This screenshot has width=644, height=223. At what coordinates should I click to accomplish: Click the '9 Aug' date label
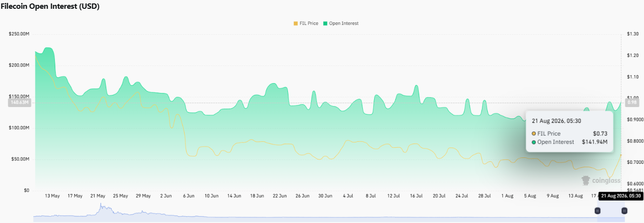click(x=552, y=196)
